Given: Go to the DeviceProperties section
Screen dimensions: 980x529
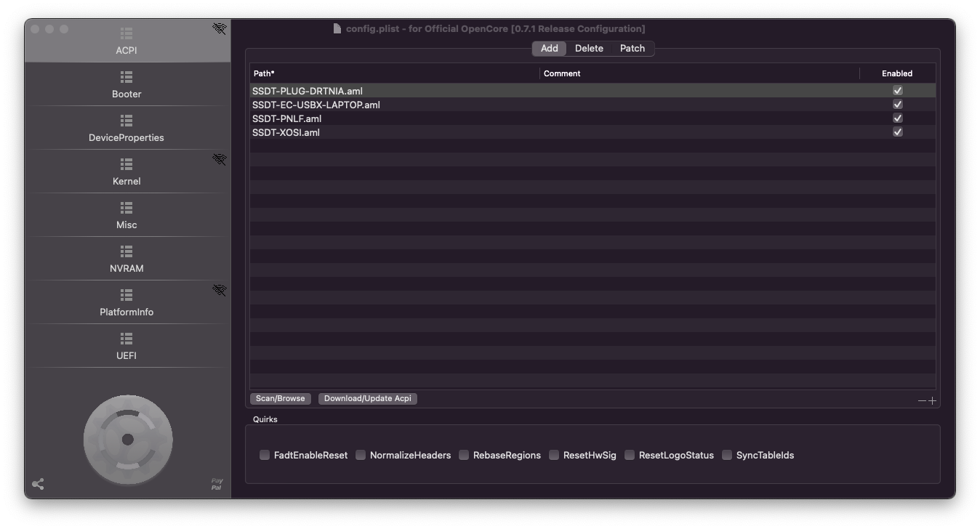Looking at the screenshot, I should [x=126, y=128].
